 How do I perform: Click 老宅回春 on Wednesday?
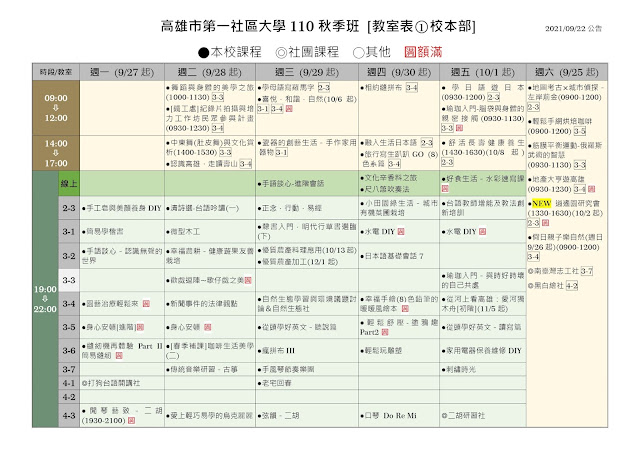(x=274, y=383)
